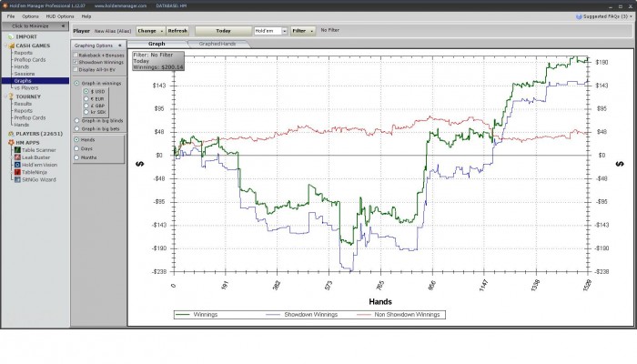This screenshot has width=637, height=364.
Task: Select the Days x-axis radio
Action: 76,148
